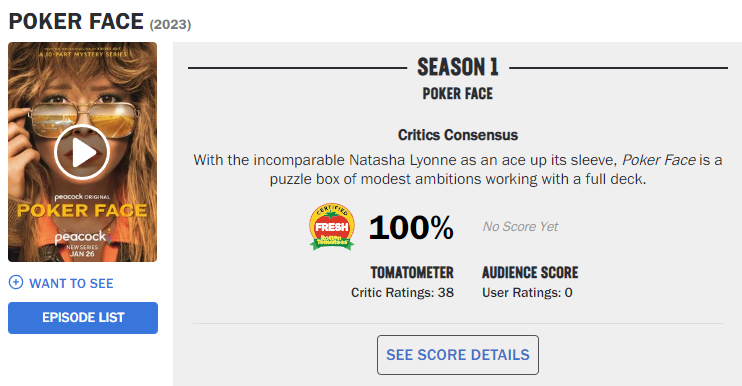Click the No Score Yet text
Image resolution: width=742 pixels, height=386 pixels.
click(x=520, y=227)
